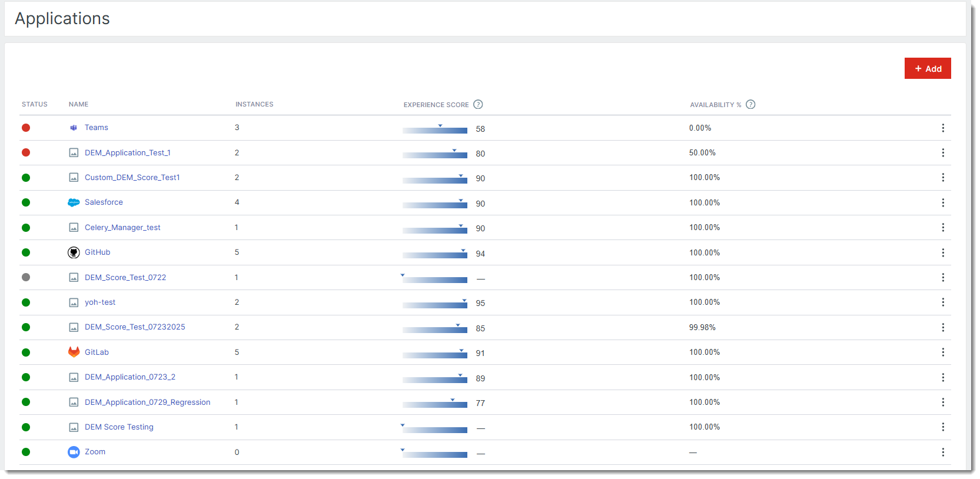Click the GitHub logo icon
Viewport: 980px width, 479px height.
coord(74,252)
